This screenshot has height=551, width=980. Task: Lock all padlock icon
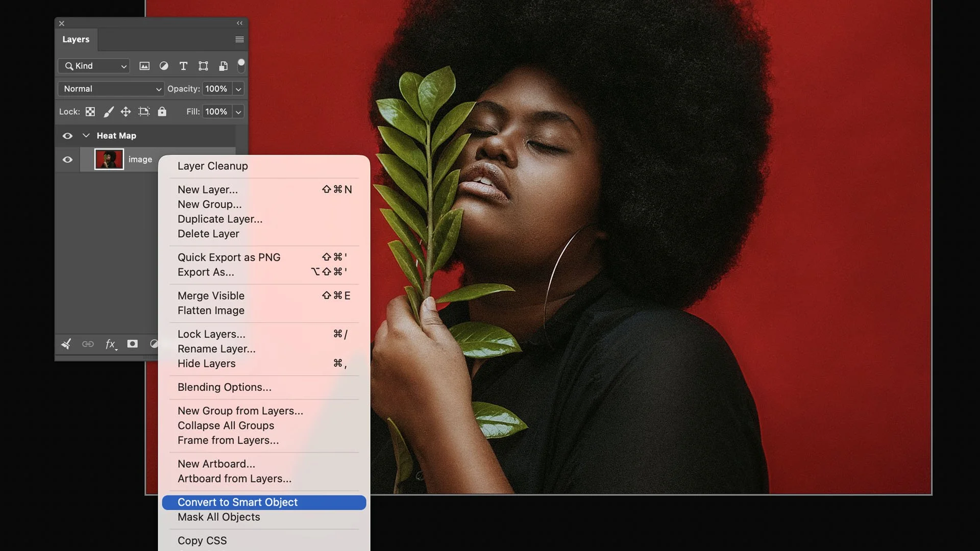point(162,112)
